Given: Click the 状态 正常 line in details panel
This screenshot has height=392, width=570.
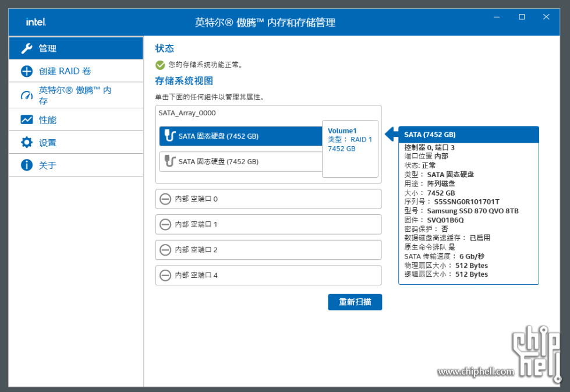Looking at the screenshot, I should click(x=420, y=165).
